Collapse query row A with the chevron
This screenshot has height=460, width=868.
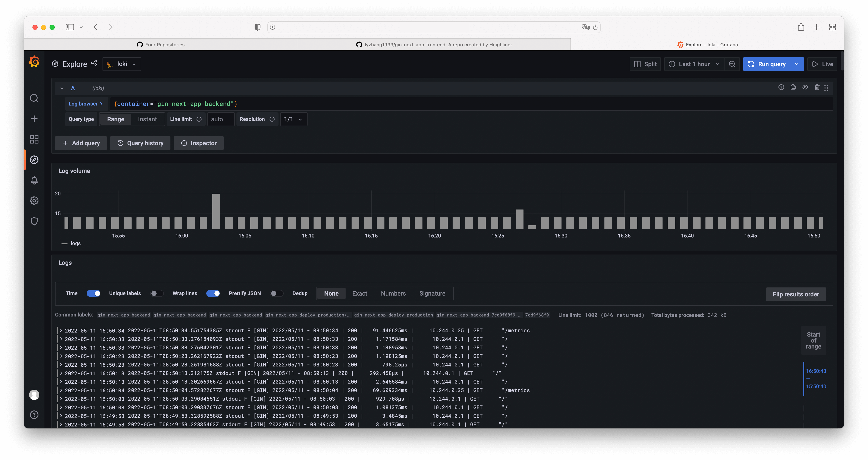[x=62, y=88]
